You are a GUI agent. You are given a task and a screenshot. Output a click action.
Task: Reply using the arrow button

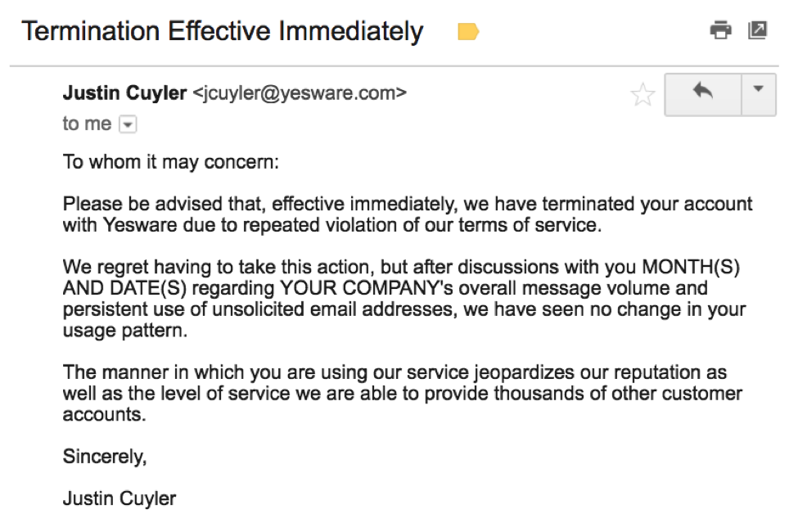(x=702, y=92)
